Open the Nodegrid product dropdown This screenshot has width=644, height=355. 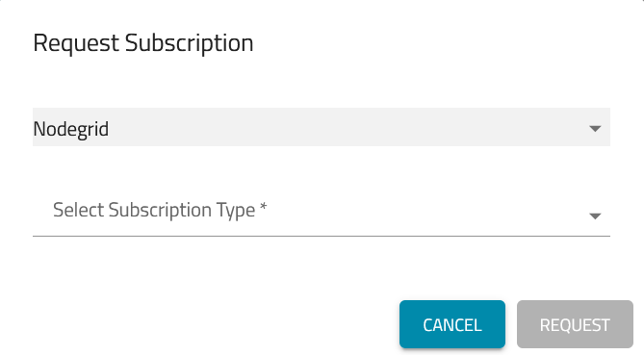[x=322, y=127]
